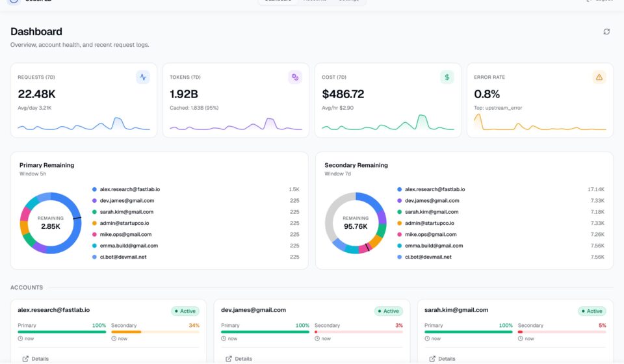This screenshot has width=624, height=364.
Task: Click the purple Tokens sparkline chart
Action: click(x=235, y=123)
